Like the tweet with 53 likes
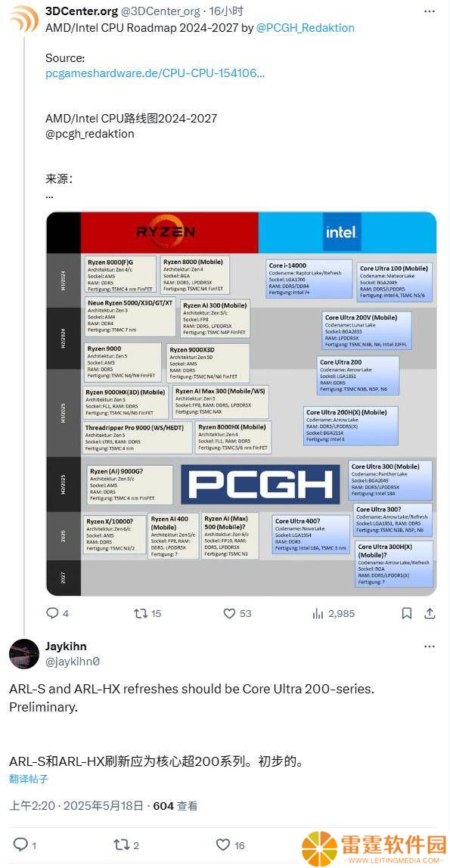This screenshot has height=868, width=450. point(237,613)
